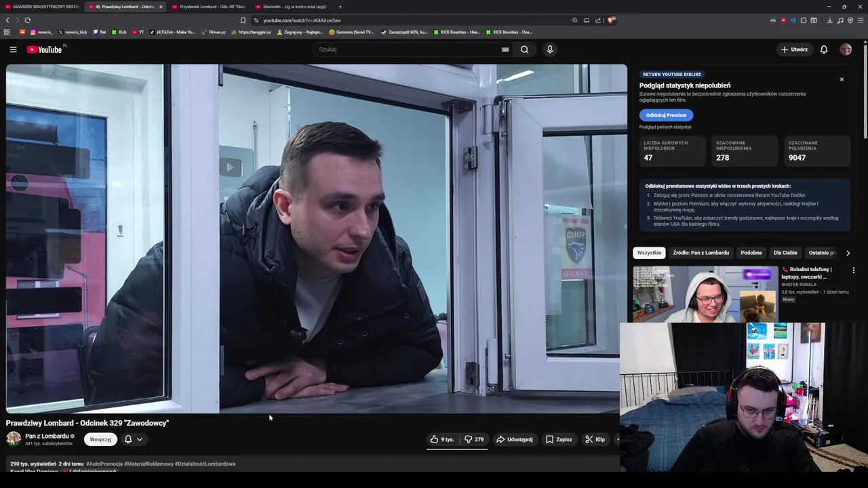Open Robalini telefony video thumbnail

pyautogui.click(x=705, y=294)
